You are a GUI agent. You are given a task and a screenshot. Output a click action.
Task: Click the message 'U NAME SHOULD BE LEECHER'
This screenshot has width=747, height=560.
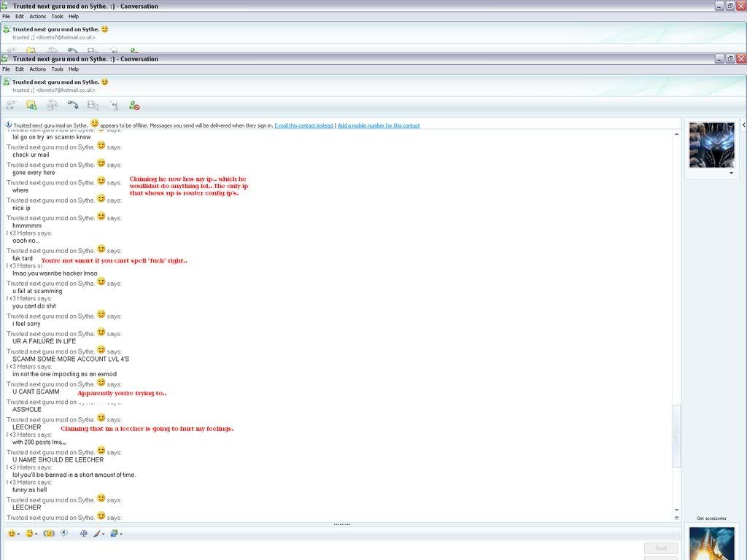[58, 460]
